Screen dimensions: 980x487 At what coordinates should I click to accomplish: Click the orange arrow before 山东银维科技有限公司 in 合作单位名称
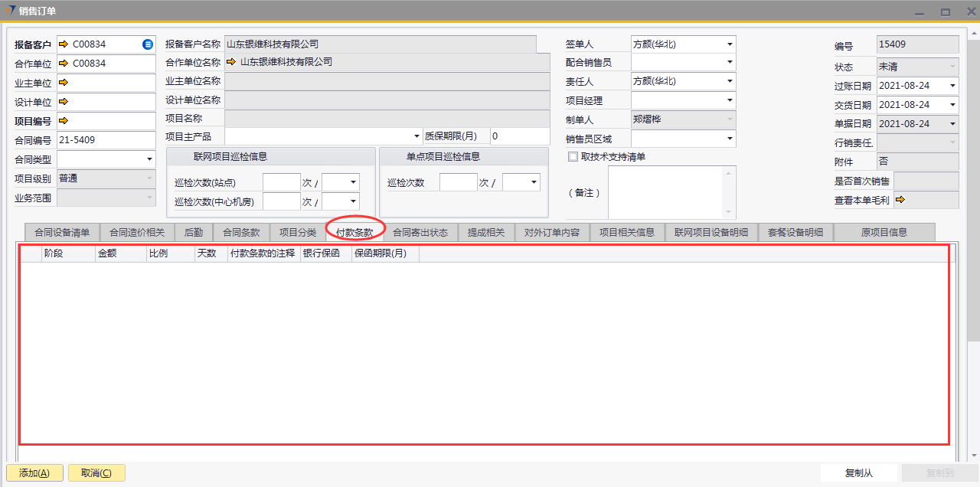(231, 62)
